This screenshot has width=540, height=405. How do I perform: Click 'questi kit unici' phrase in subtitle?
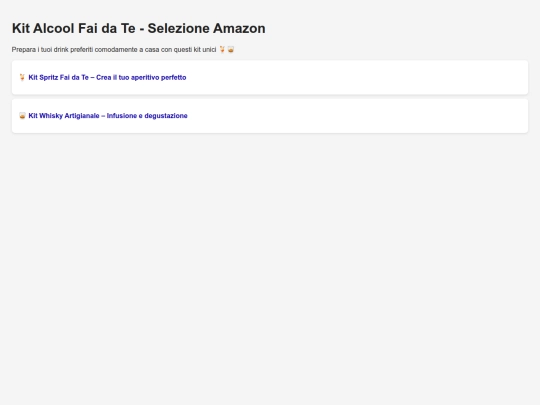coord(195,50)
